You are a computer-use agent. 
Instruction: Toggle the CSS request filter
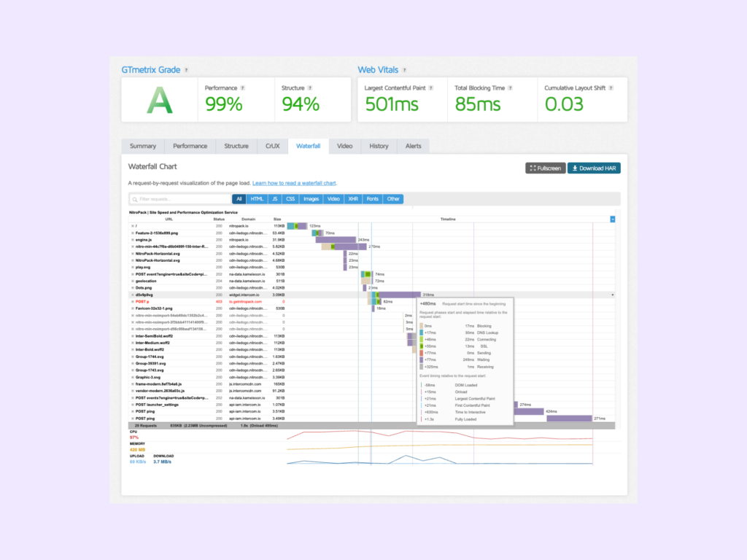pyautogui.click(x=290, y=199)
